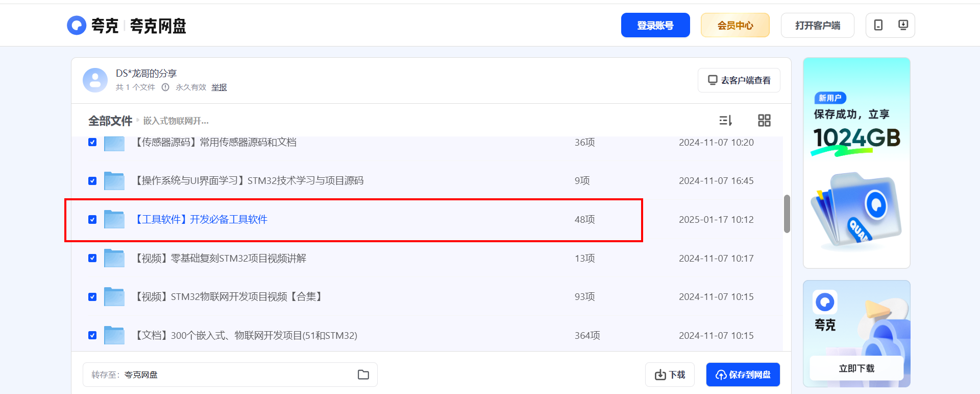Screen dimensions: 980x394
Task: Click the DS*龙哥 user avatar
Action: pyautogui.click(x=95, y=80)
